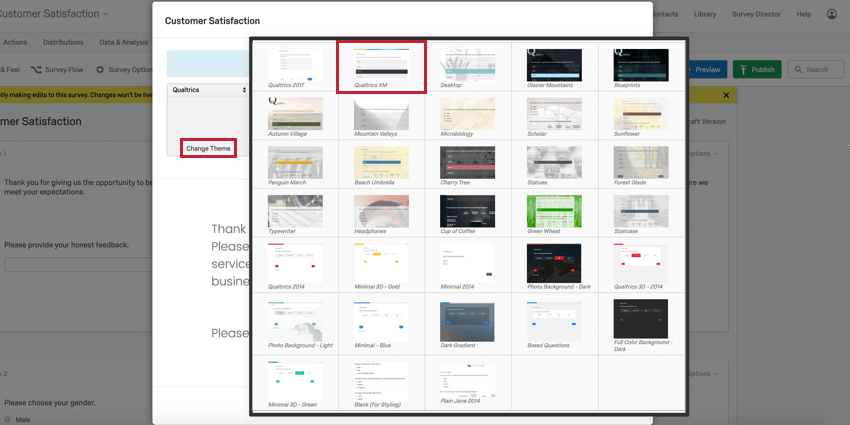Click the Survey Options gear icon
This screenshot has width=850, height=425.
[100, 69]
